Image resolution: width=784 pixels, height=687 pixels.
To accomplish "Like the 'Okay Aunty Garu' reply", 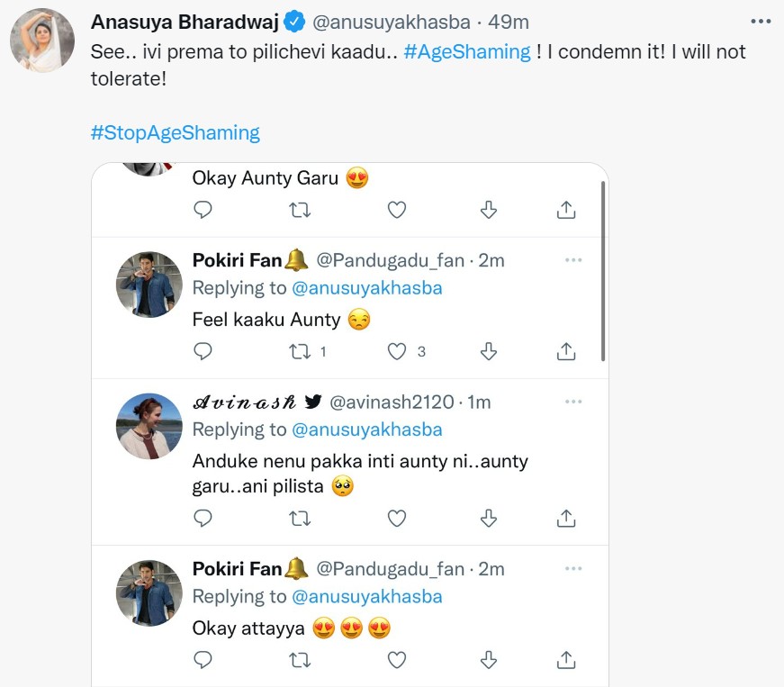I will [x=397, y=210].
